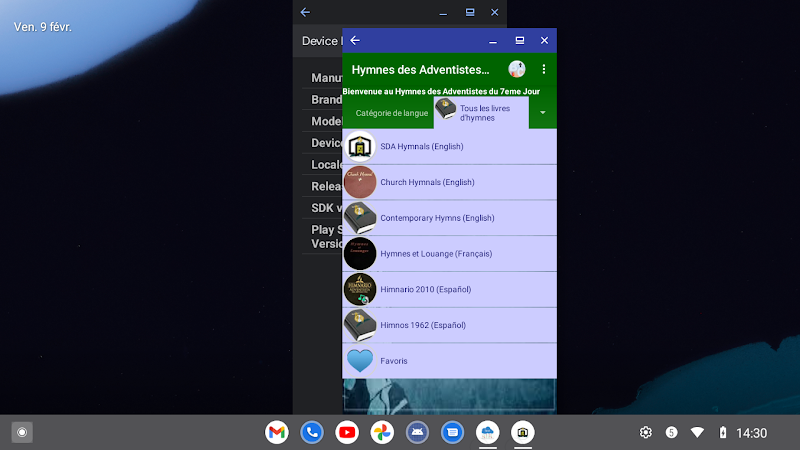Launch YouTube from the shelf
Screen dimensions: 800x450
(x=347, y=433)
